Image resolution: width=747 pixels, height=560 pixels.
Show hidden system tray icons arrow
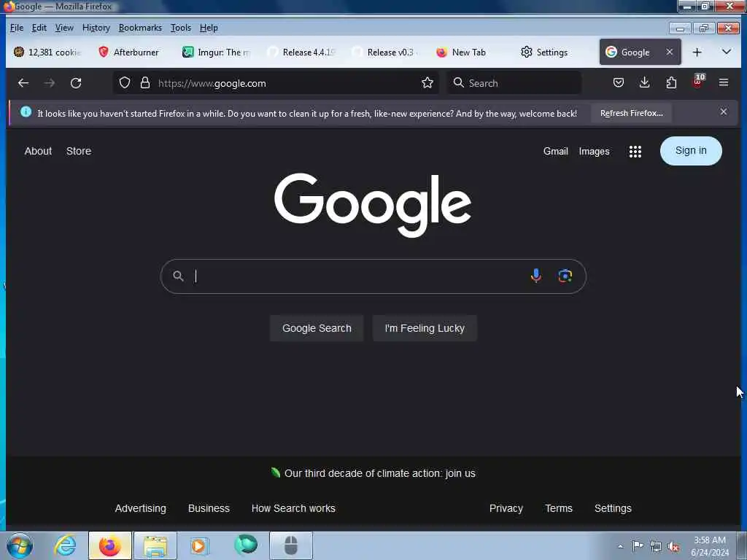[x=620, y=546]
